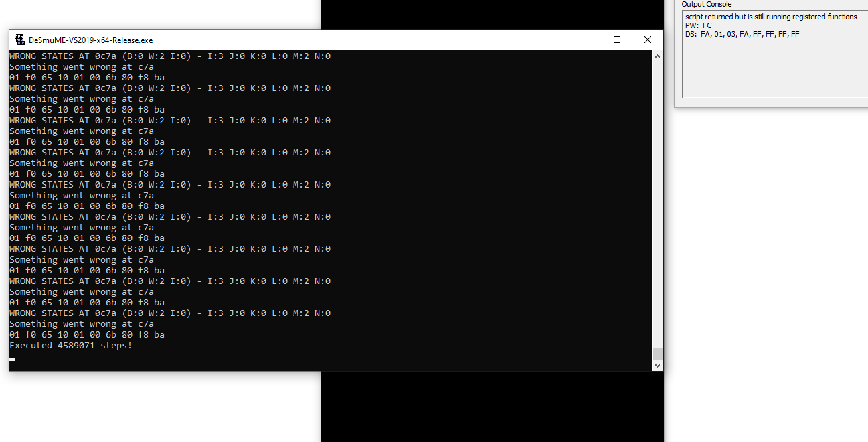This screenshot has width=868, height=442.
Task: Maximize the DeSmuME console window
Action: [x=617, y=40]
